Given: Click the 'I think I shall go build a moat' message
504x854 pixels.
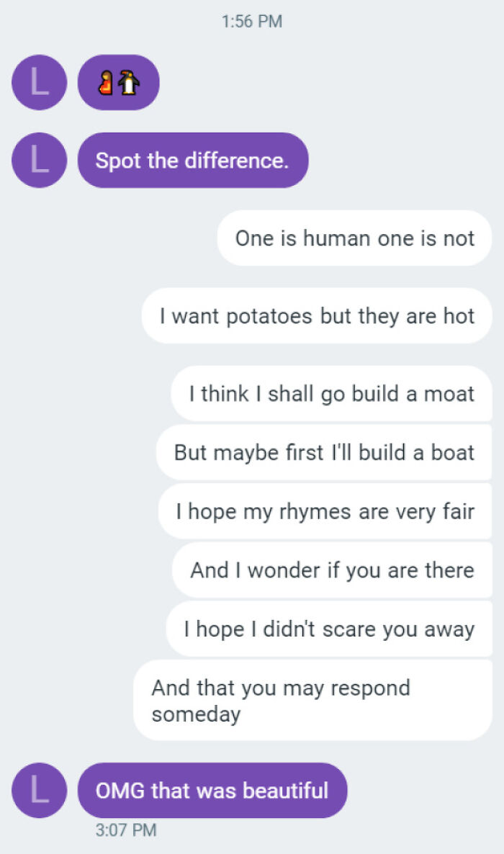Looking at the screenshot, I should click(333, 393).
